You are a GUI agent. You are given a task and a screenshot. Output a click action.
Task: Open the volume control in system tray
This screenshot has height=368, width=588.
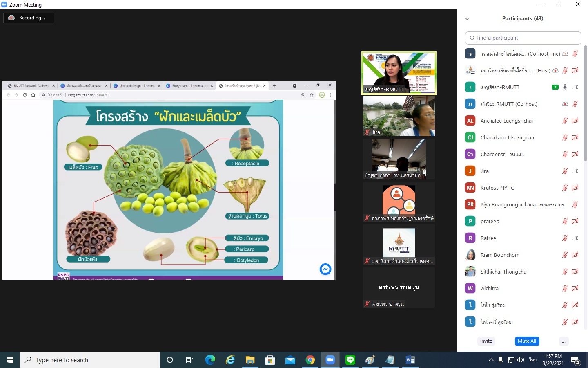point(521,360)
